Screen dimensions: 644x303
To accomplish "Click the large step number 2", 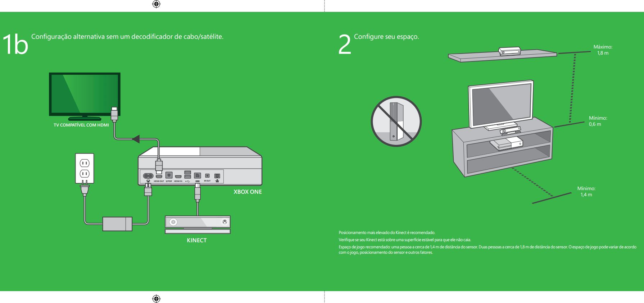I will 344,45.
